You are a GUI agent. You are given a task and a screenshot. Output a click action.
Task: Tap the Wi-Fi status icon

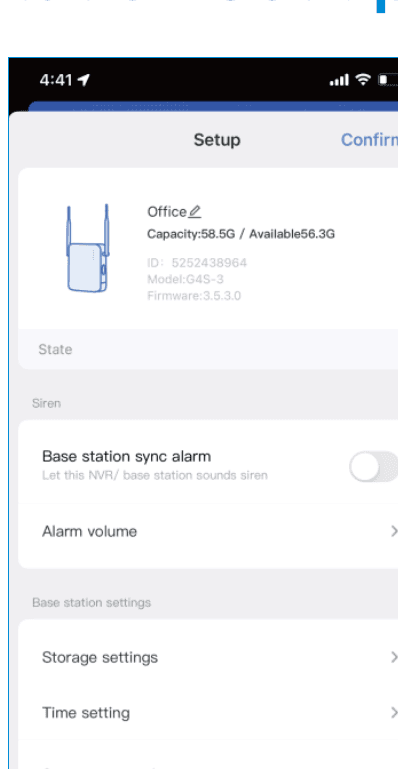363,79
